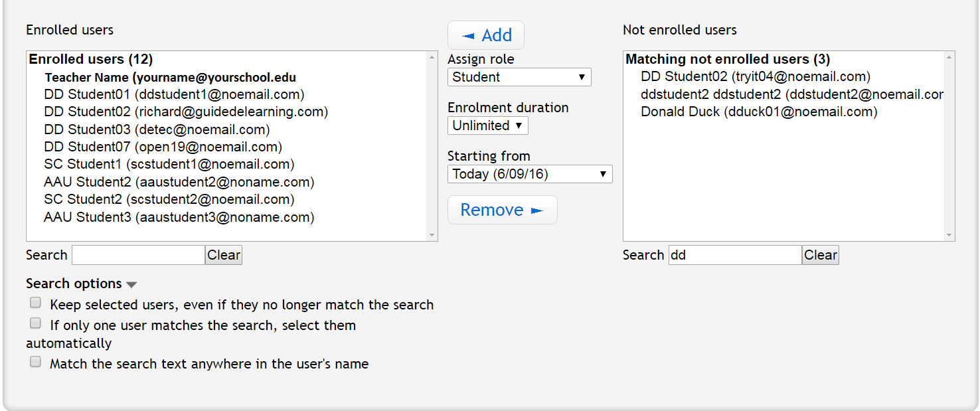Screen dimensions: 980x411
Task: Toggle auto-select single matching user checkbox
Action: coord(36,323)
